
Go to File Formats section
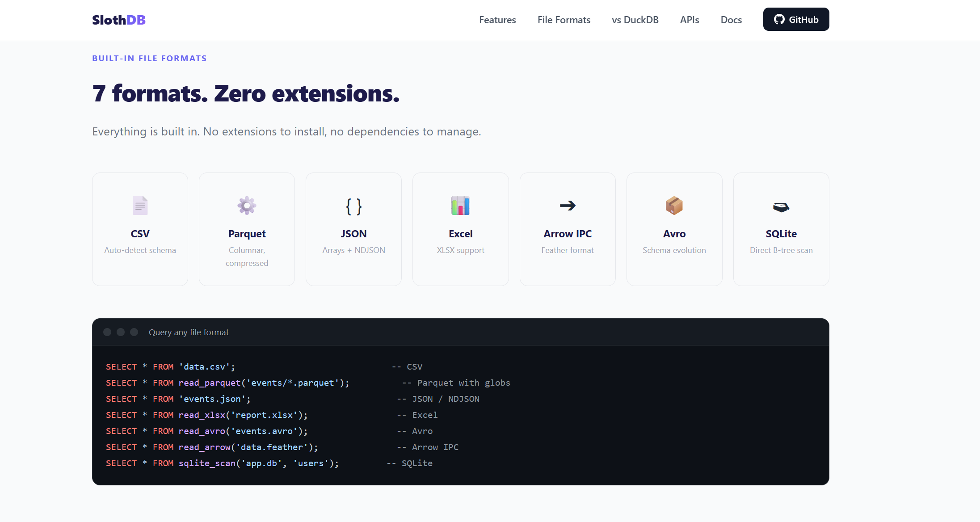[x=564, y=20]
